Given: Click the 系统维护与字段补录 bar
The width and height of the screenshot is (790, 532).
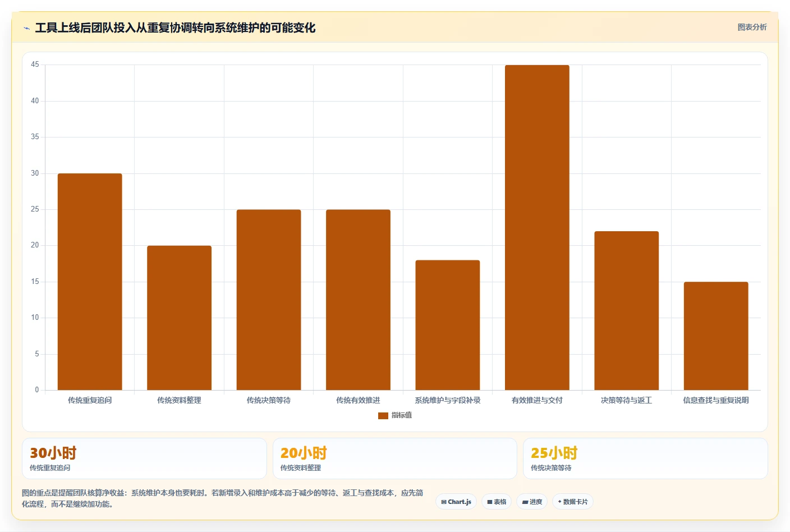Looking at the screenshot, I should point(448,325).
